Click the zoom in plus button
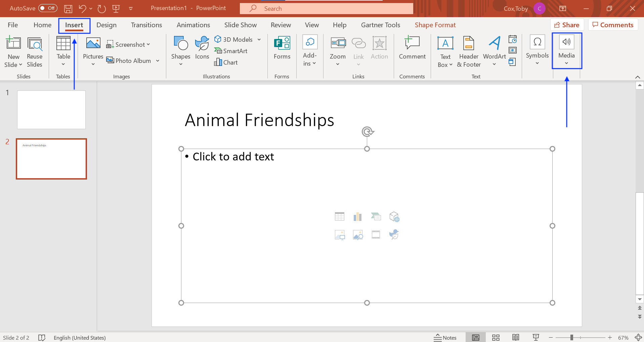Image resolution: width=644 pixels, height=342 pixels. [x=610, y=338]
